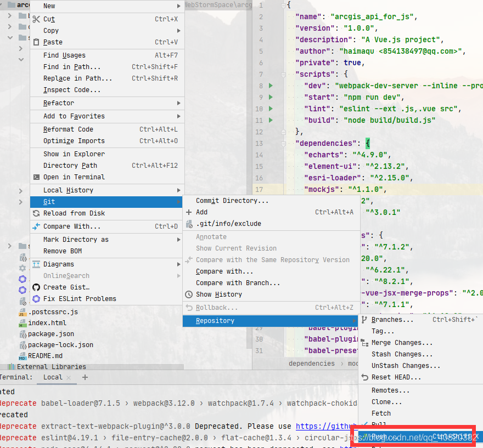The width and height of the screenshot is (483, 448).
Task: Choose Find in Path menu entry
Action: pos(107,67)
